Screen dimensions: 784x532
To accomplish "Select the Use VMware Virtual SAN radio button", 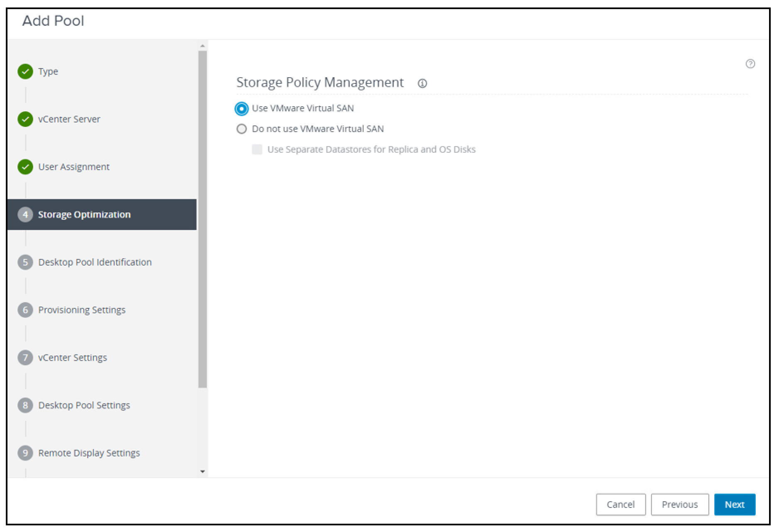I will coord(242,108).
